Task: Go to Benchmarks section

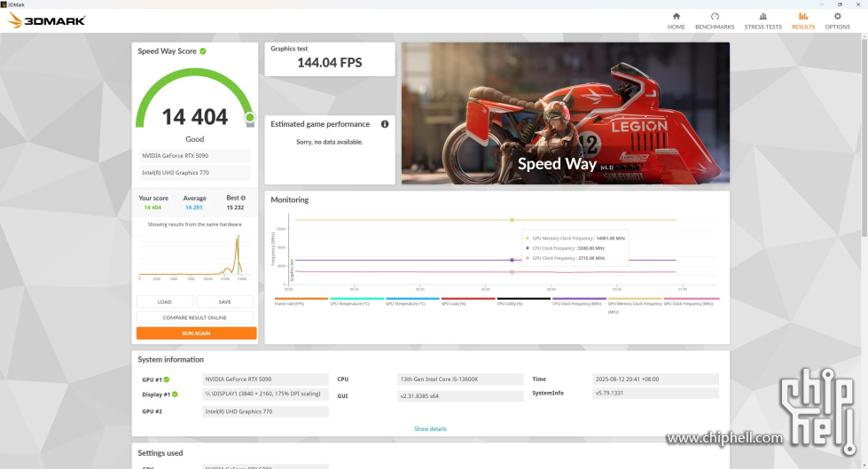Action: click(715, 21)
